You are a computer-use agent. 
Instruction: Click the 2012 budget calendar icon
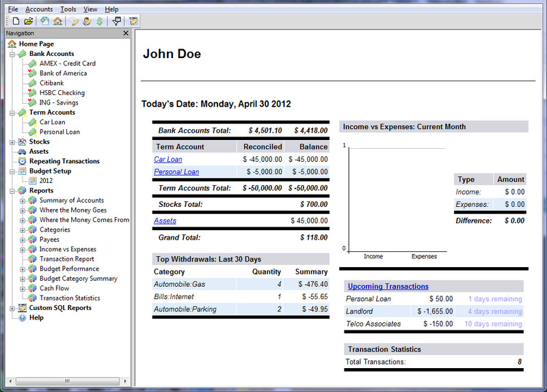click(x=32, y=180)
